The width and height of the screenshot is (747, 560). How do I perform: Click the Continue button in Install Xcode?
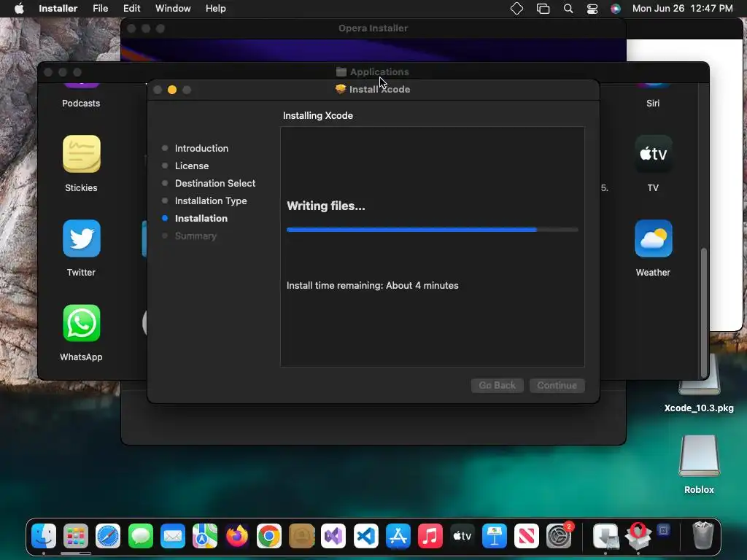557,385
